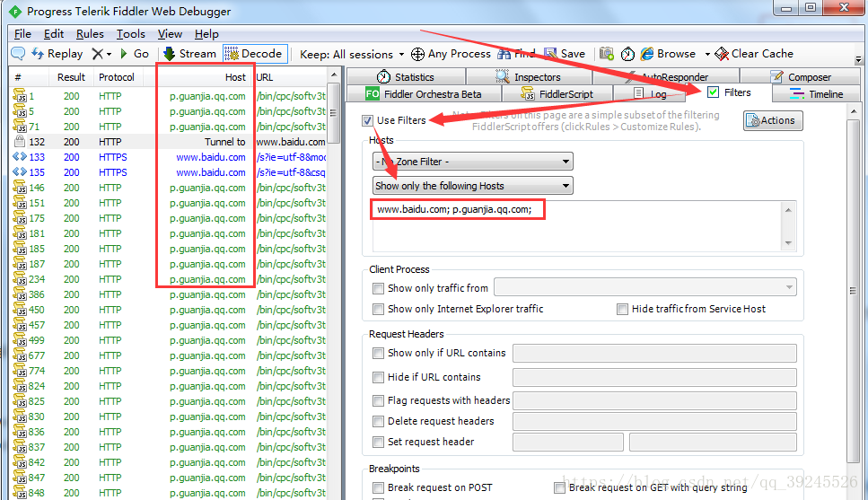Select session 133 www.baidu.com row
868x500 pixels.
[168, 157]
